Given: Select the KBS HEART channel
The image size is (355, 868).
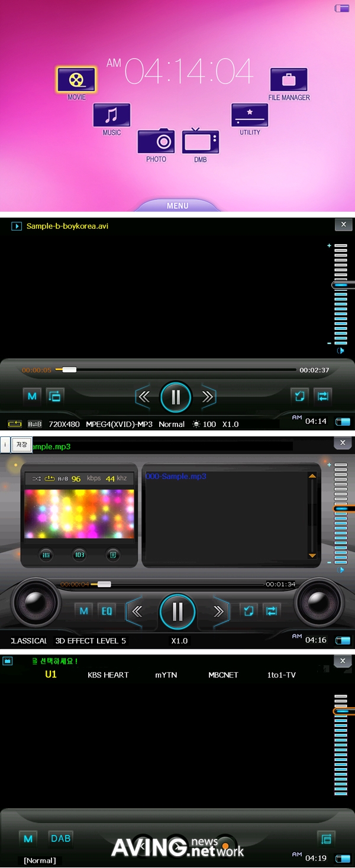Looking at the screenshot, I should point(108,675).
